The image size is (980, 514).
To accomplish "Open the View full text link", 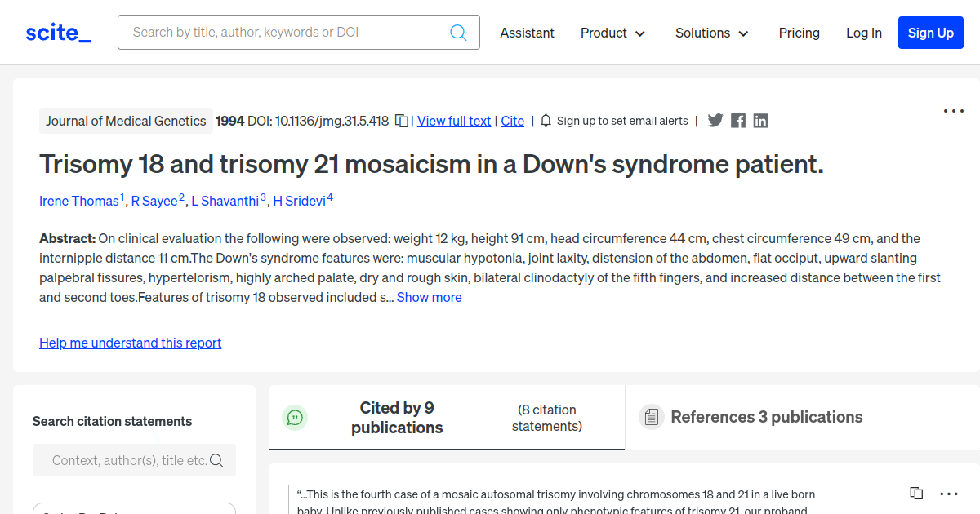I will coord(454,121).
